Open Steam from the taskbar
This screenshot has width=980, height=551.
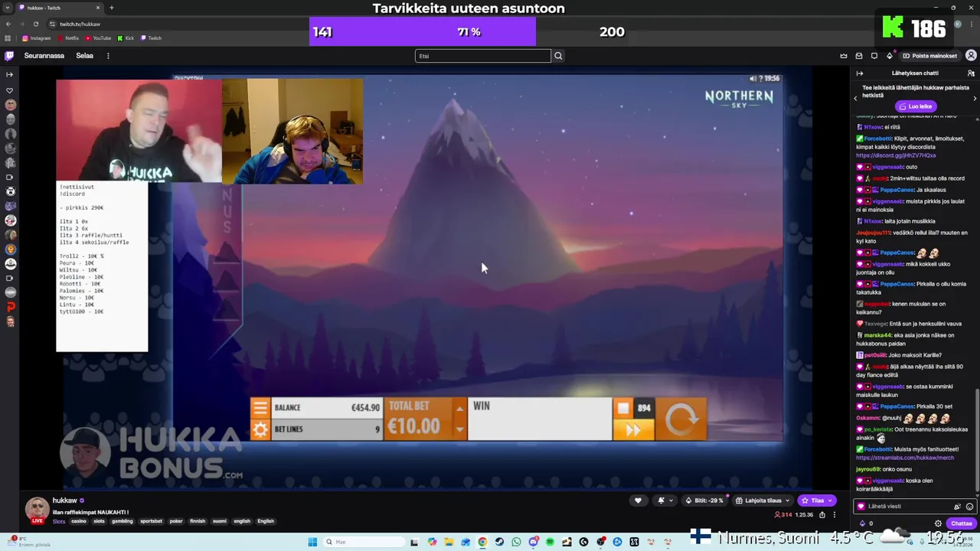pos(499,542)
